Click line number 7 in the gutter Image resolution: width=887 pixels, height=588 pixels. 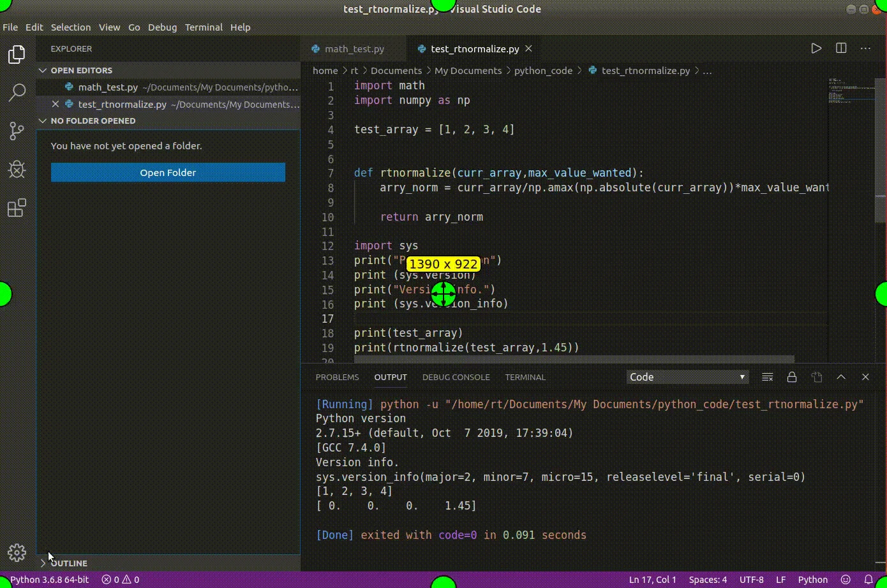click(331, 173)
